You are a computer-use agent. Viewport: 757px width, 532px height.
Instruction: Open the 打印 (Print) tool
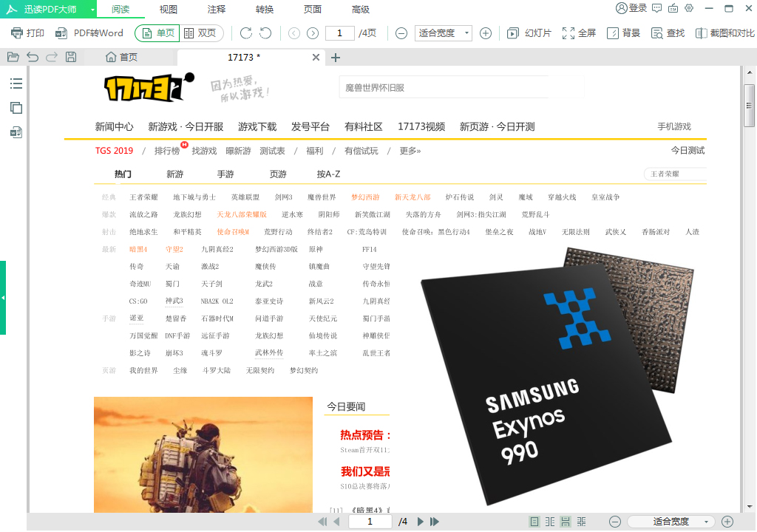point(27,33)
